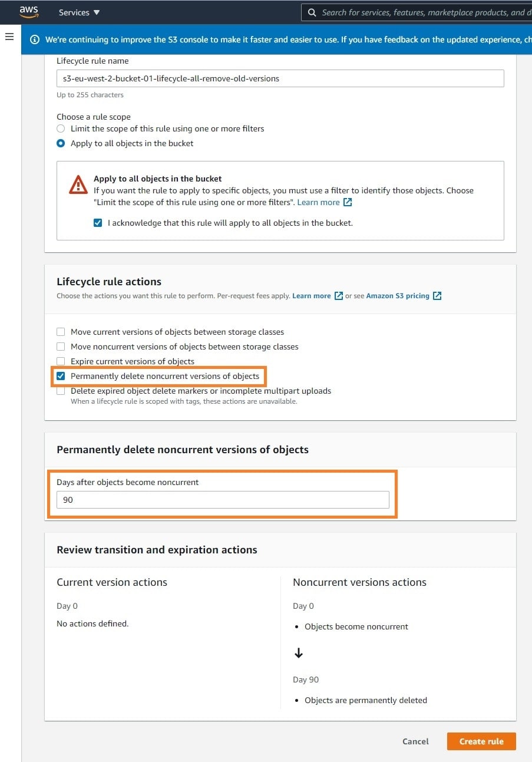Check Expire current versions of objects
Viewport: 532px width, 762px height.
[x=61, y=361]
